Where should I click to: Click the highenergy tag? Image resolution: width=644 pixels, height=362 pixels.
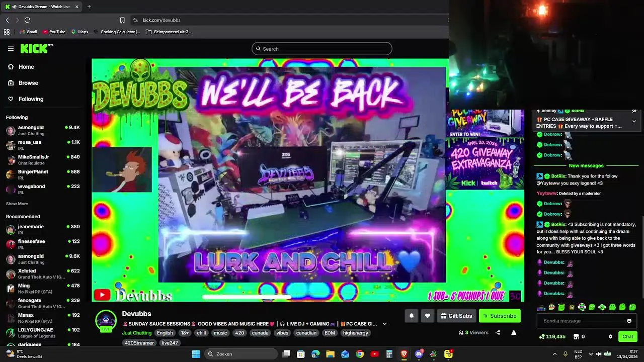[355, 333]
